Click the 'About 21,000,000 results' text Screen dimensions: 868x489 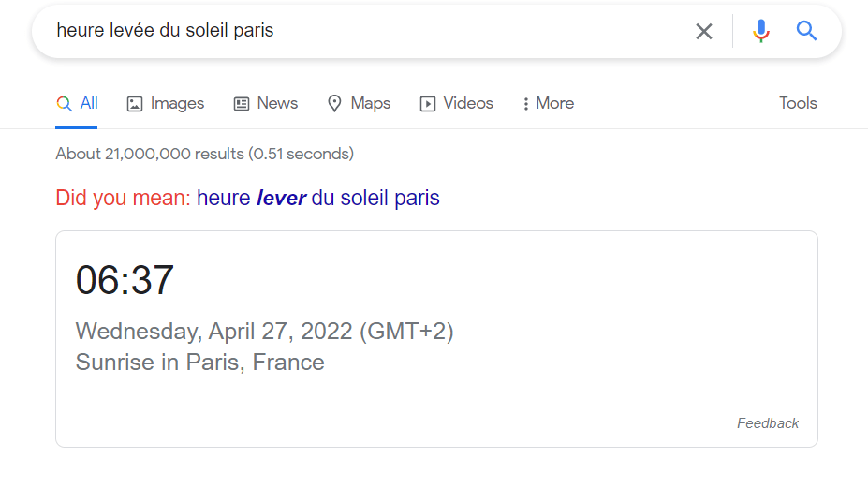pos(204,154)
